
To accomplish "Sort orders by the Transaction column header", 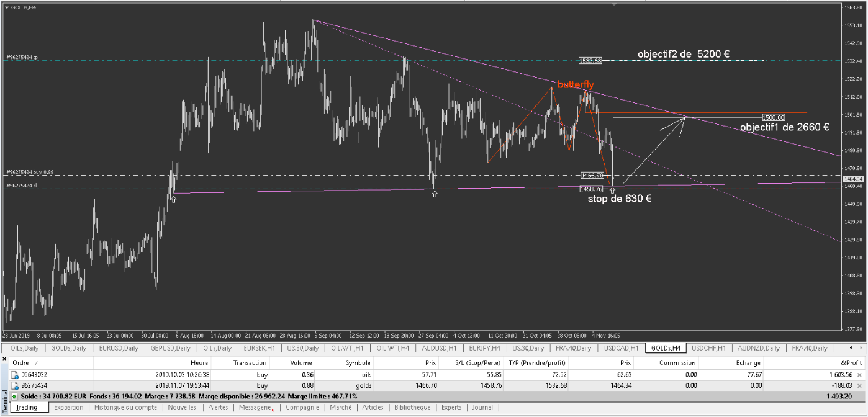I will coord(241,363).
